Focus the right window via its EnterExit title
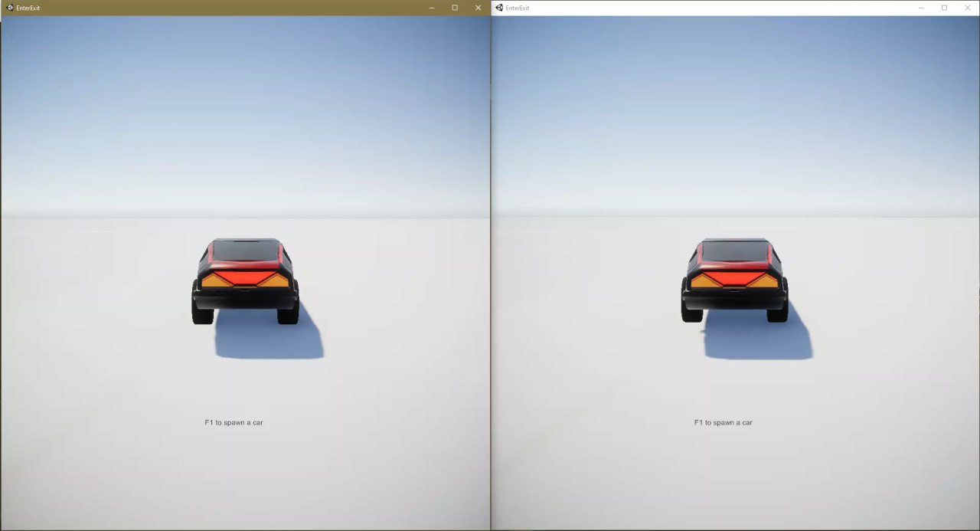980x531 pixels. coord(518,8)
